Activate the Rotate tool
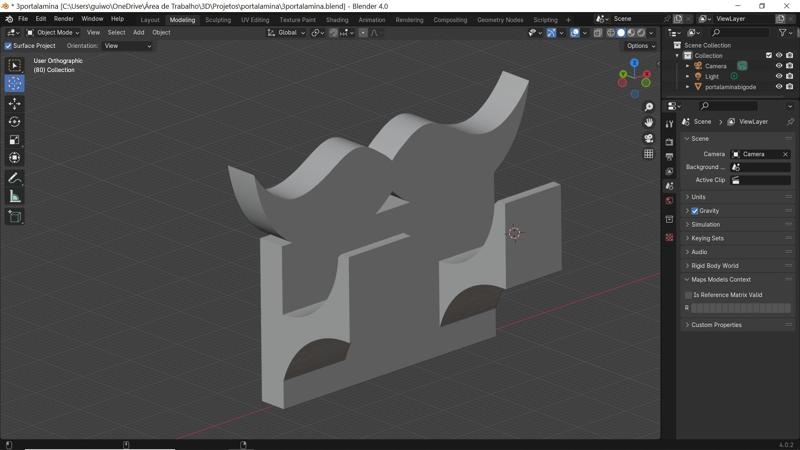Screen dimensions: 800x450 coord(14,122)
